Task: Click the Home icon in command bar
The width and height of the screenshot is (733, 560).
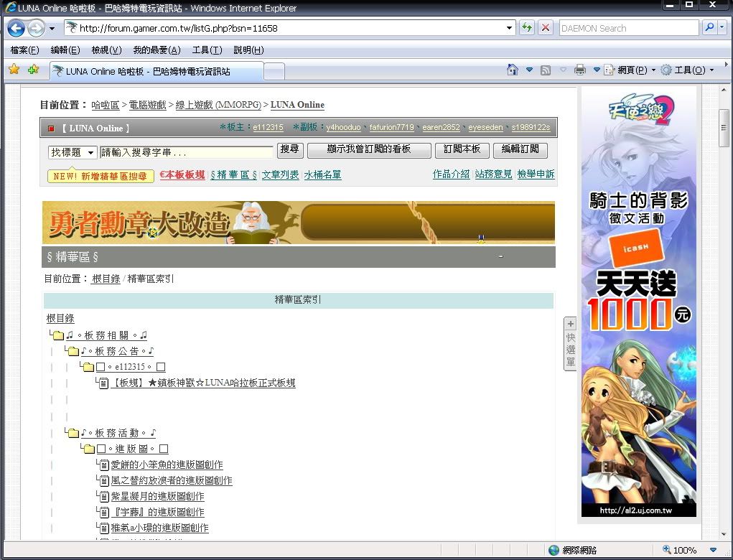Action: tap(513, 70)
